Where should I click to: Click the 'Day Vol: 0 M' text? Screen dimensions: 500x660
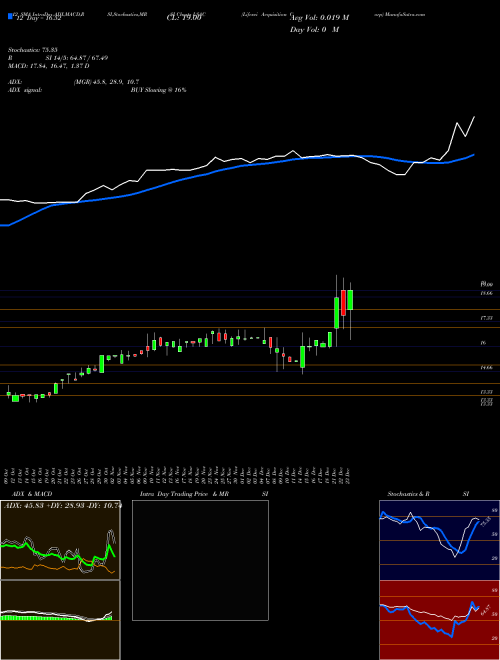[314, 30]
